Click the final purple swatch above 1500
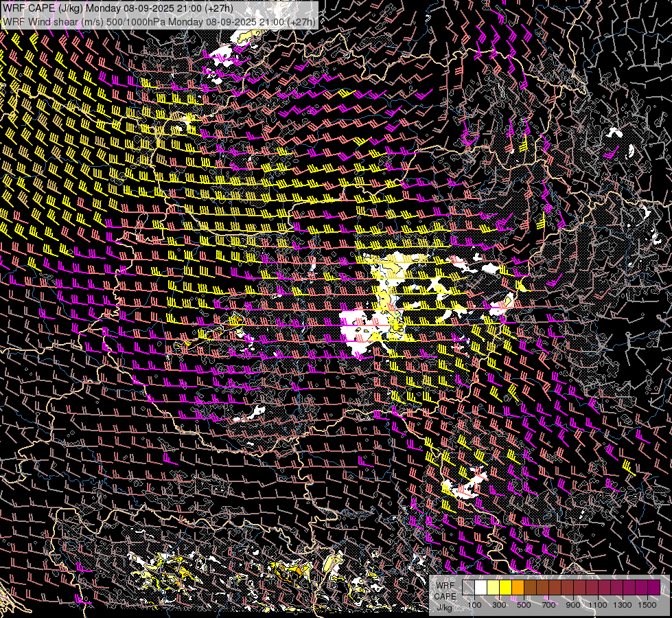 coord(654,588)
